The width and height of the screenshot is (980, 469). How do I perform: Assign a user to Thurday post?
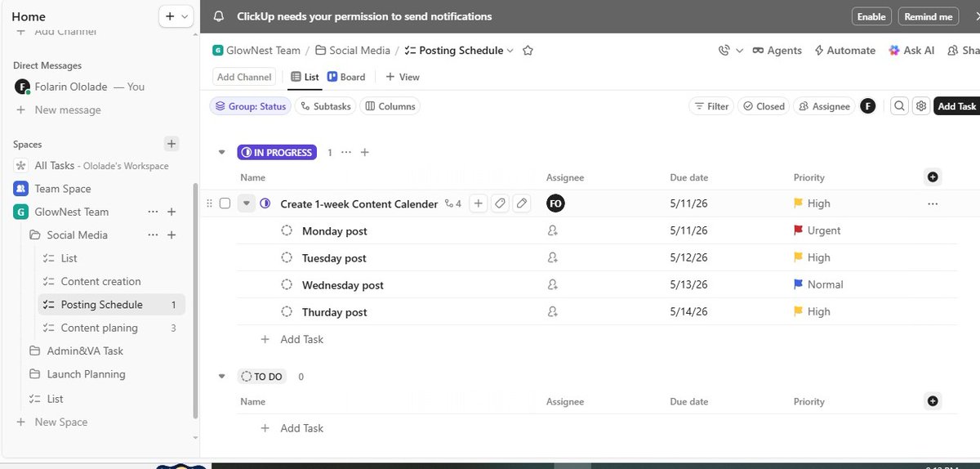[553, 312]
